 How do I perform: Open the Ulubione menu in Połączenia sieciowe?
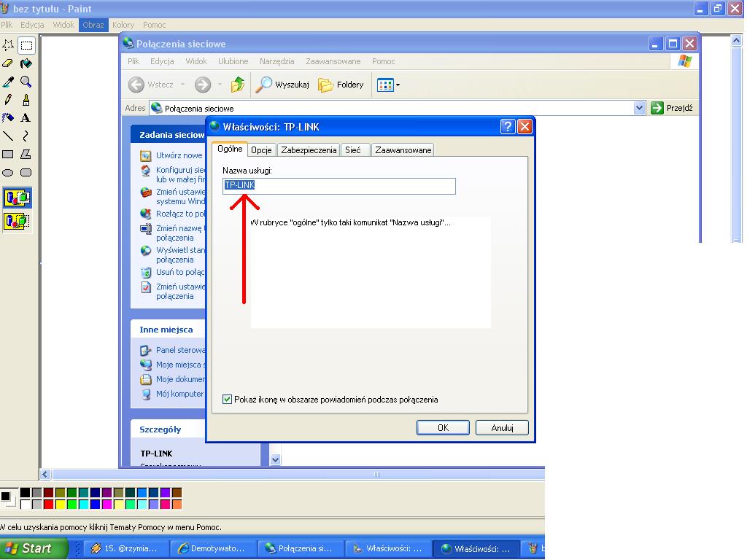(233, 61)
